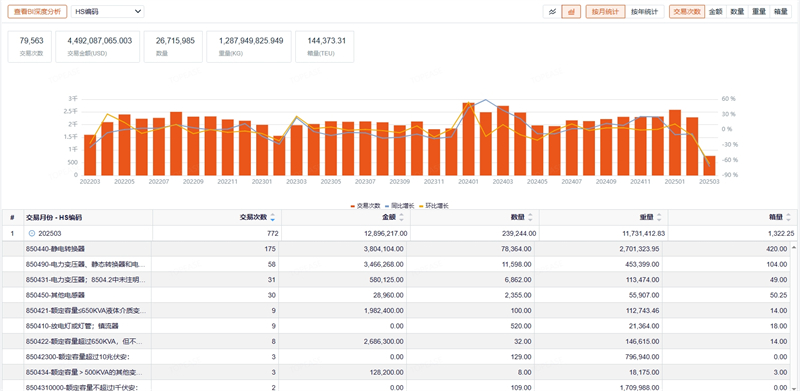800x391 pixels.
Task: Select 金额 metric tab
Action: point(715,12)
